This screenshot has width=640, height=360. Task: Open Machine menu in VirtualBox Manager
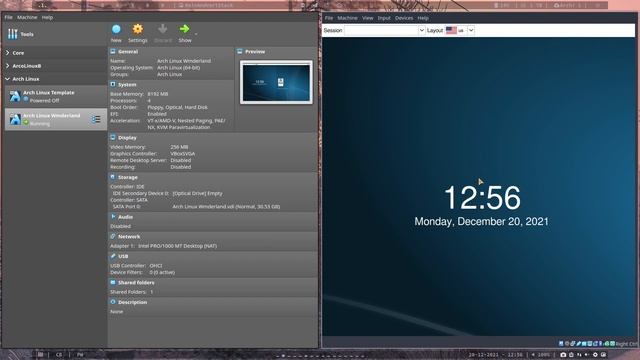27,18
